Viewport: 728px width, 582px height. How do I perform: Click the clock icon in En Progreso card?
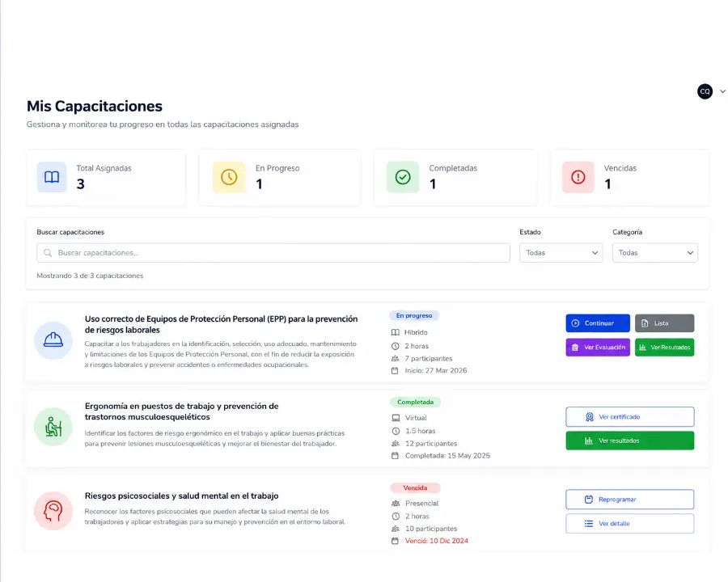pyautogui.click(x=229, y=177)
